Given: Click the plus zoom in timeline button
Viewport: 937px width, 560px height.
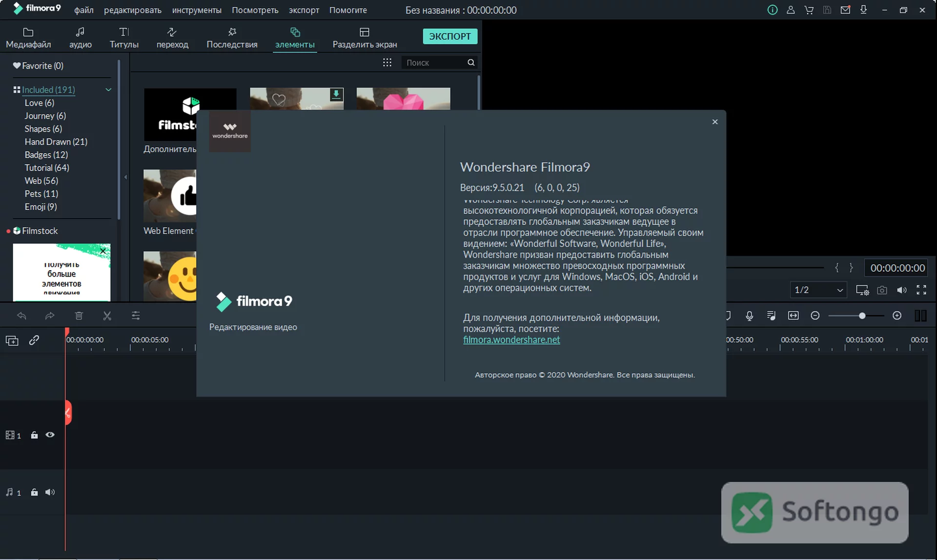Looking at the screenshot, I should click(x=897, y=316).
